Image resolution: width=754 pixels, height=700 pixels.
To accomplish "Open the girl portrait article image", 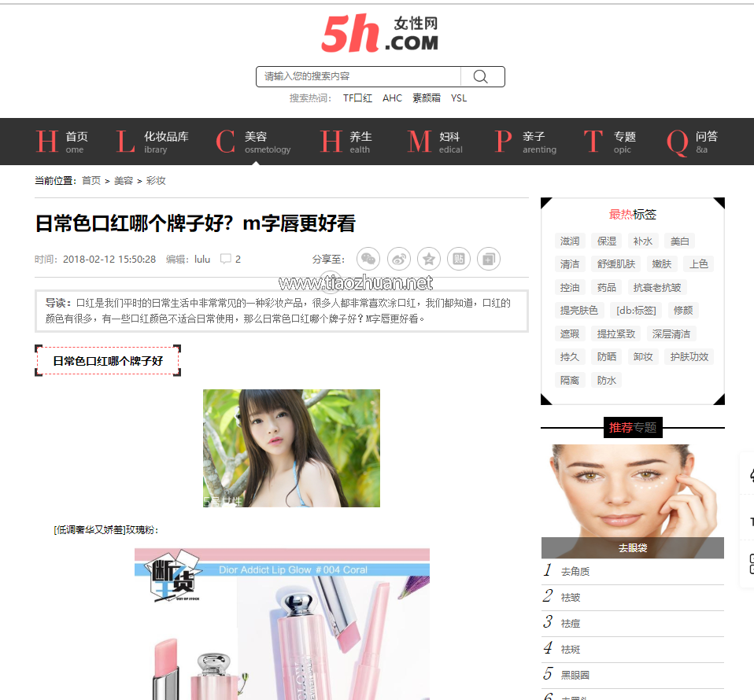I will [x=291, y=448].
